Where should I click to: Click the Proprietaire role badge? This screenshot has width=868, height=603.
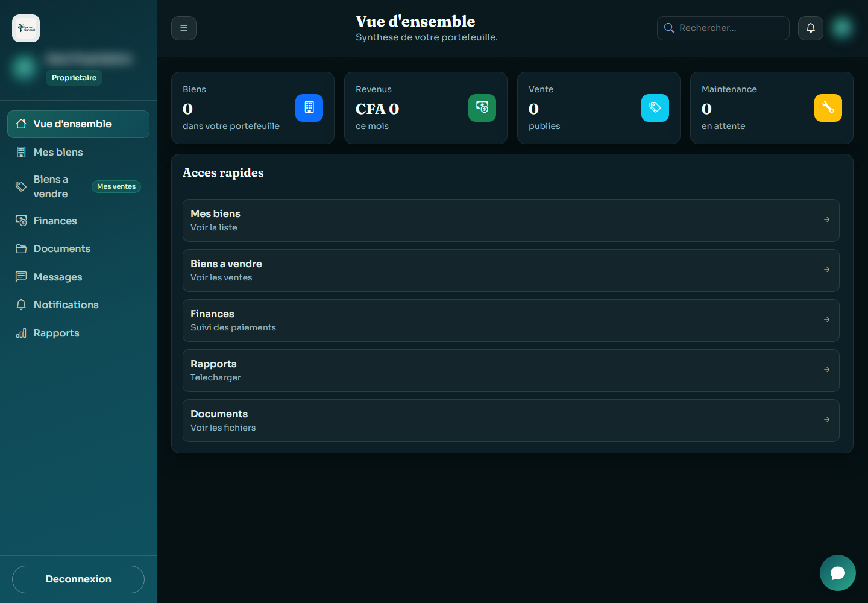[x=74, y=78]
